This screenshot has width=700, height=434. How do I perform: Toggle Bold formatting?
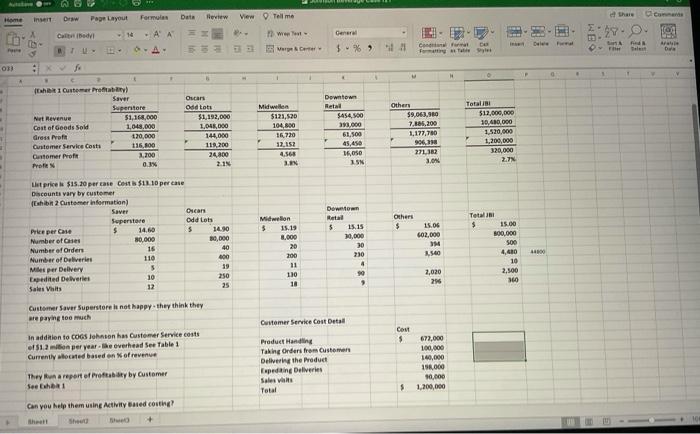pyautogui.click(x=60, y=51)
